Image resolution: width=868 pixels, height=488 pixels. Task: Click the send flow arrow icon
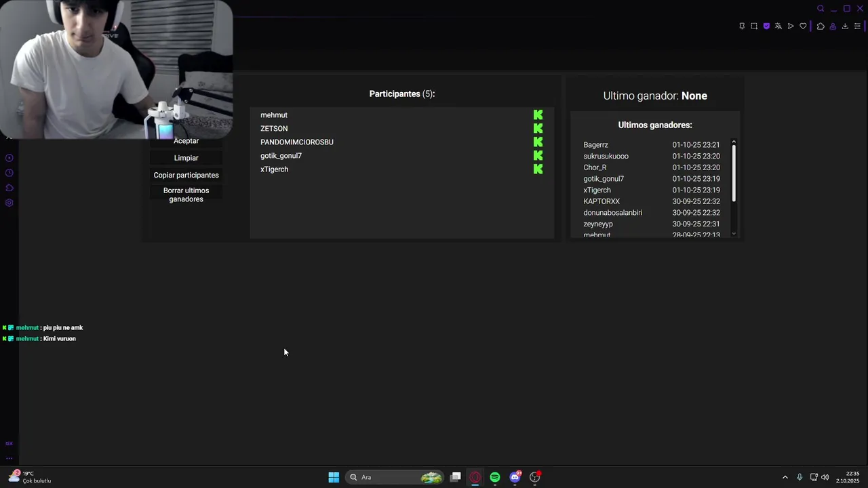791,26
